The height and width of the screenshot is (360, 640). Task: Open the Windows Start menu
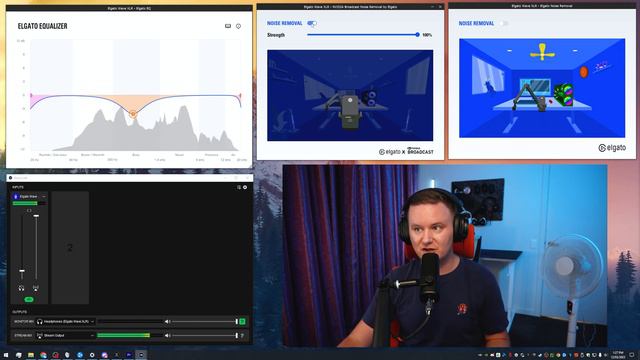pos(6,355)
